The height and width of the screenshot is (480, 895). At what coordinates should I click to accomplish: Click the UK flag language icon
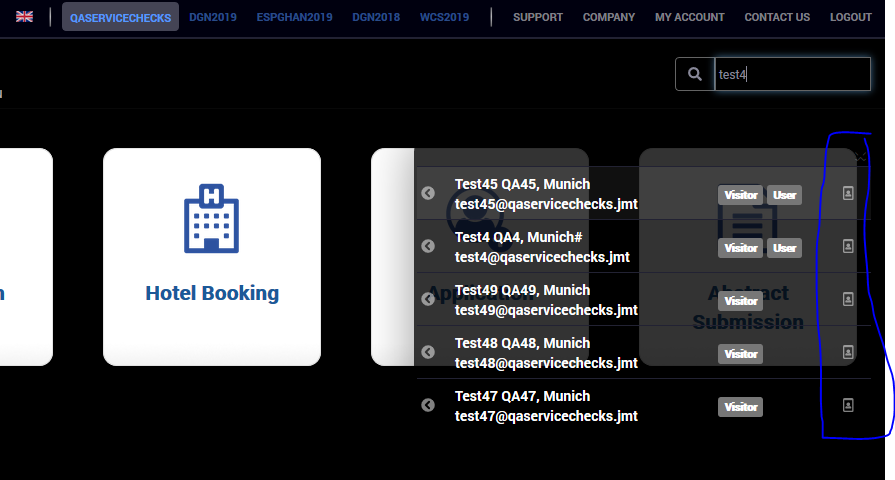[24, 17]
